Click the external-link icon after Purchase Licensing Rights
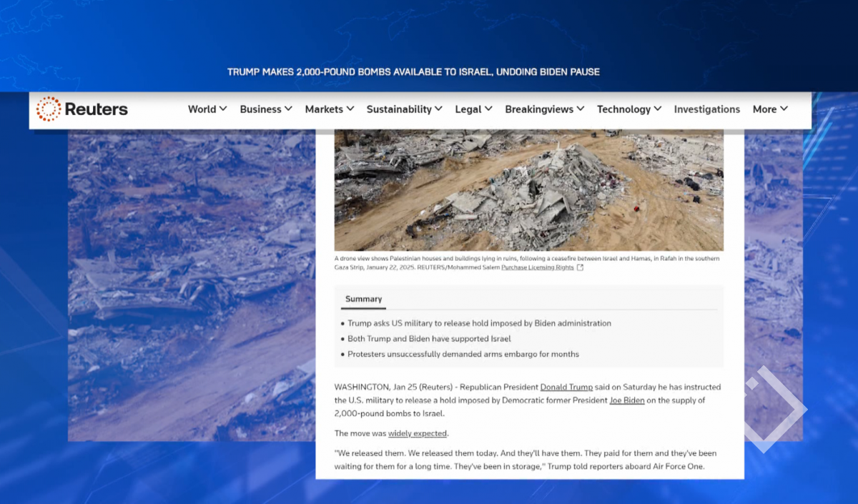Image resolution: width=858 pixels, height=504 pixels. (x=580, y=268)
